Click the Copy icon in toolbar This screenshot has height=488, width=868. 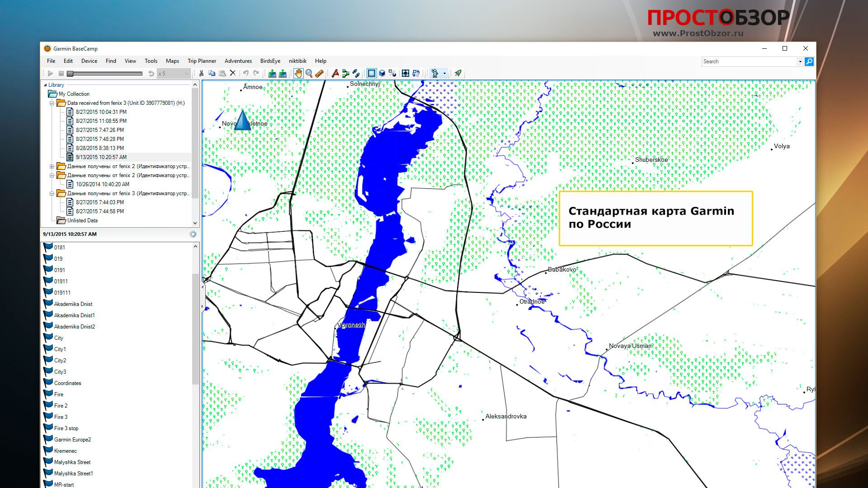point(212,73)
